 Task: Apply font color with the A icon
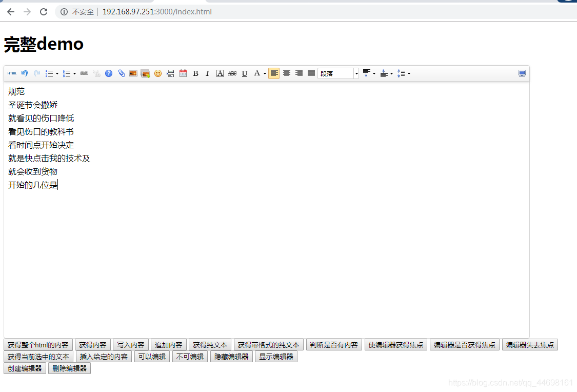[x=257, y=73]
